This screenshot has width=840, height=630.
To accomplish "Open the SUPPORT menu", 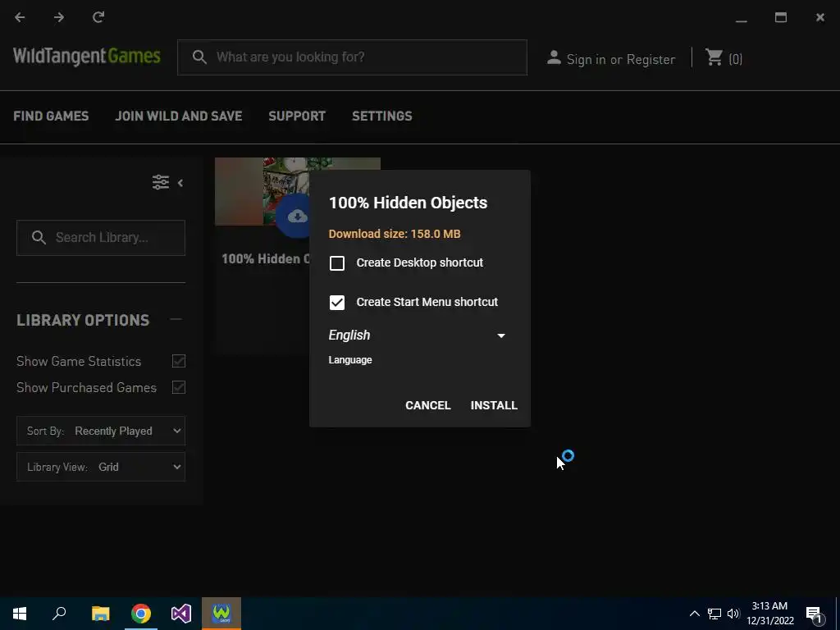I will tap(297, 116).
